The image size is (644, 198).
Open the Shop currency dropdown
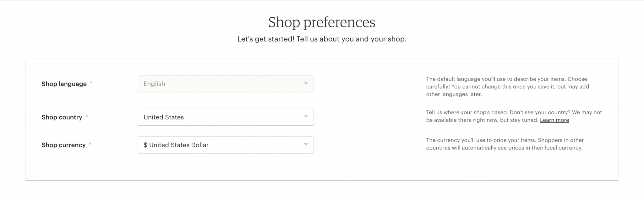coord(226,145)
